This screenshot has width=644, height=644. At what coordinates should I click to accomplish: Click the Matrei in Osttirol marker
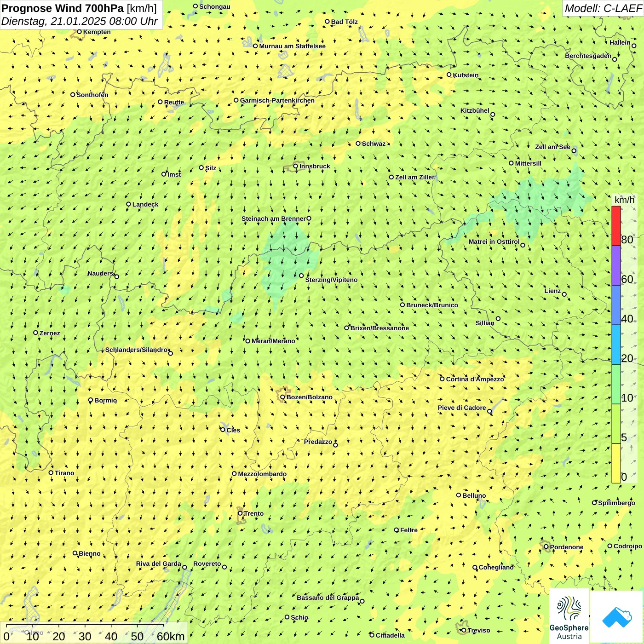pos(523,245)
